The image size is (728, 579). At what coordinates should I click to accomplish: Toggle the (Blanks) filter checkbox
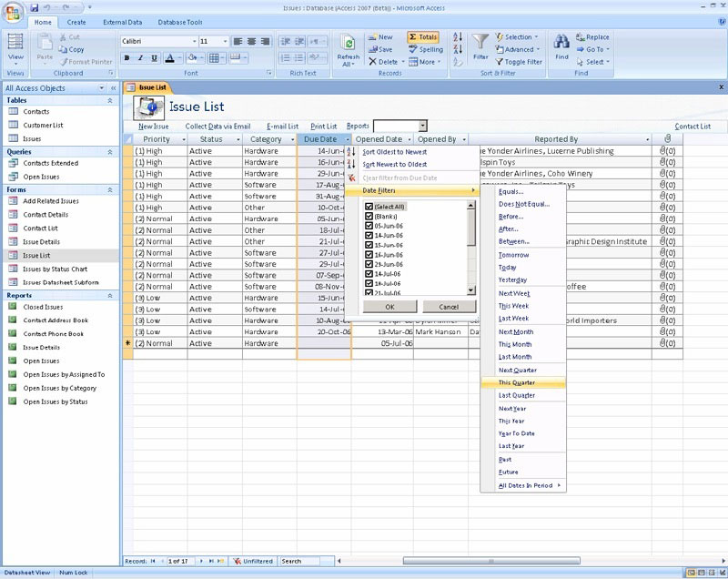click(369, 216)
